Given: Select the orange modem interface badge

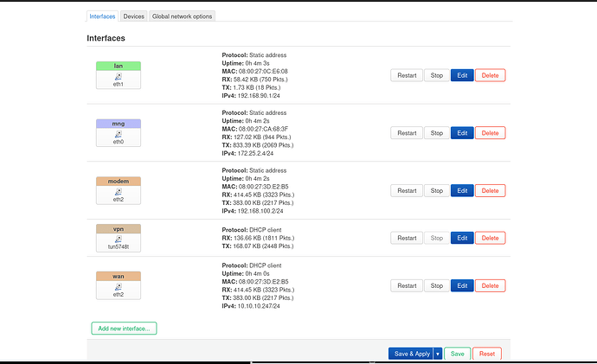Looking at the screenshot, I should [x=119, y=182].
